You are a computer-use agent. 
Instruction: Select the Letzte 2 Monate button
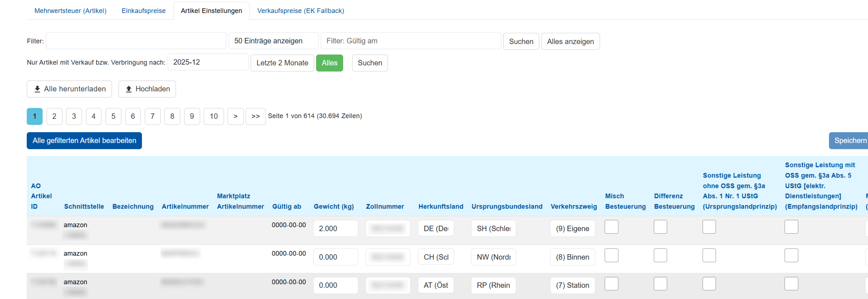(x=282, y=63)
